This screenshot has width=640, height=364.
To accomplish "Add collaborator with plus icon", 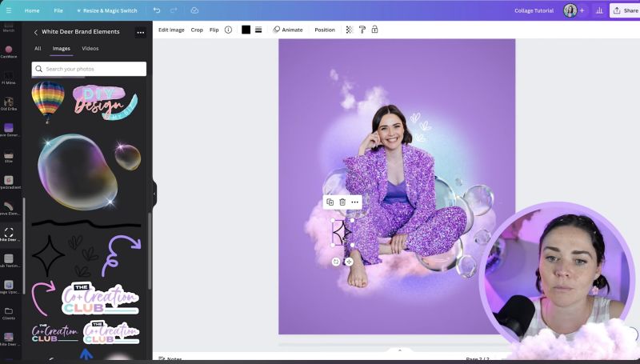I will point(582,10).
